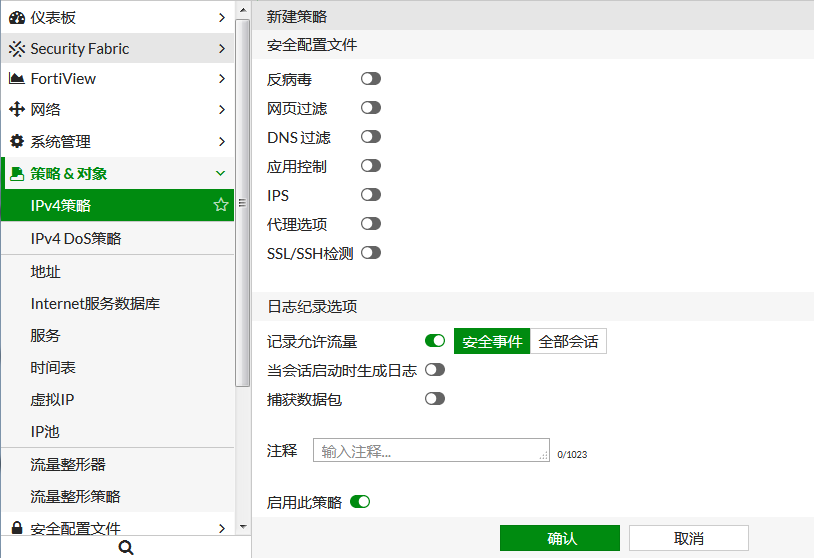Disable the 记录允许流量 toggle
Screen dimensions: 814x558
[x=435, y=341]
